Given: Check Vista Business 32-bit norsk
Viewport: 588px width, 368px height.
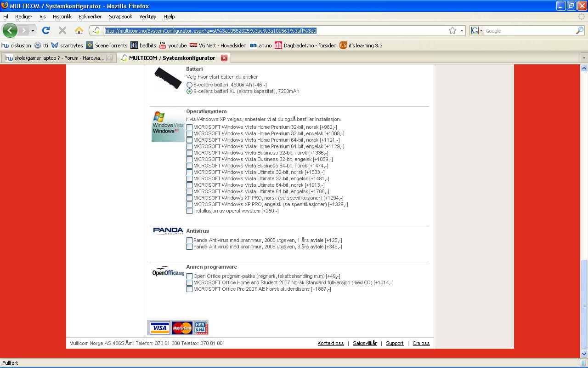Looking at the screenshot, I should coord(189,153).
